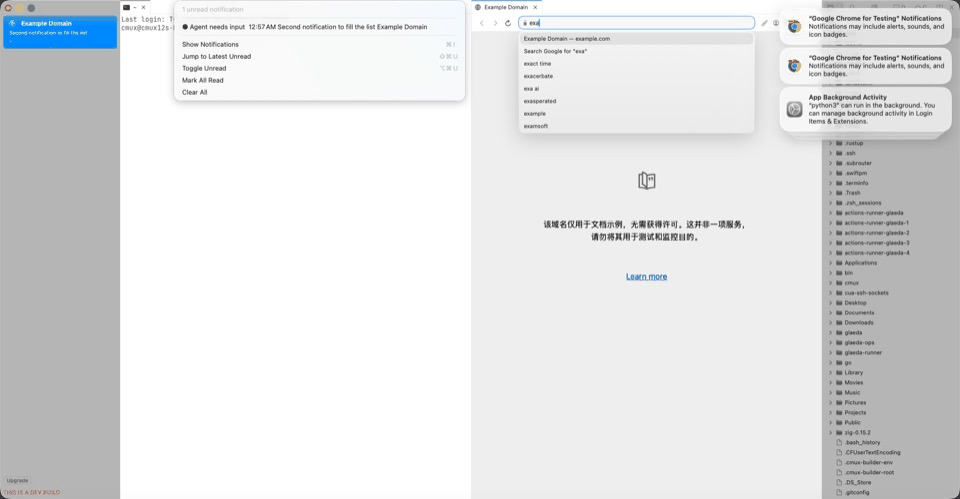Click the profile icon right of address bar
Viewport: 960px width, 499px height.
pyautogui.click(x=776, y=23)
